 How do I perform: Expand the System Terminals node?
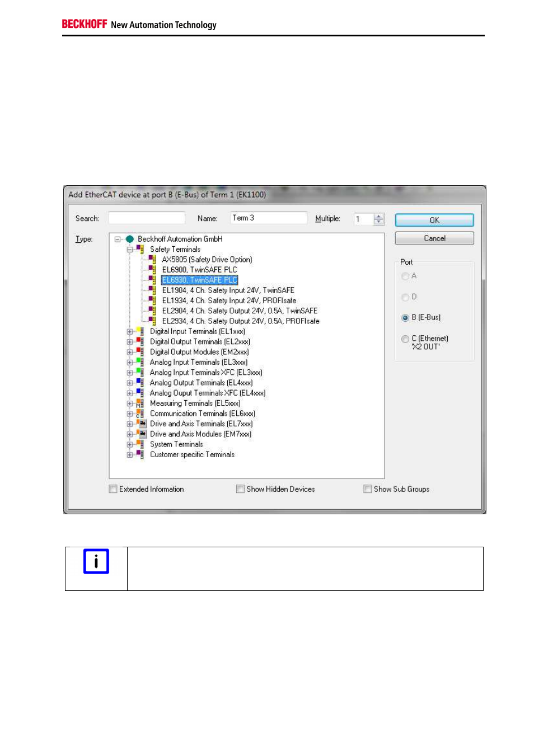[x=130, y=445]
